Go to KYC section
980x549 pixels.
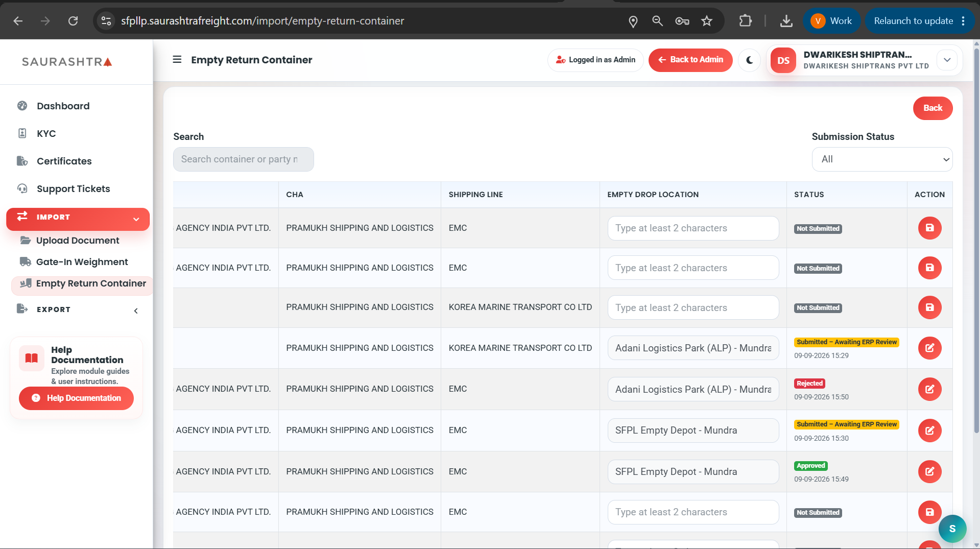click(46, 134)
